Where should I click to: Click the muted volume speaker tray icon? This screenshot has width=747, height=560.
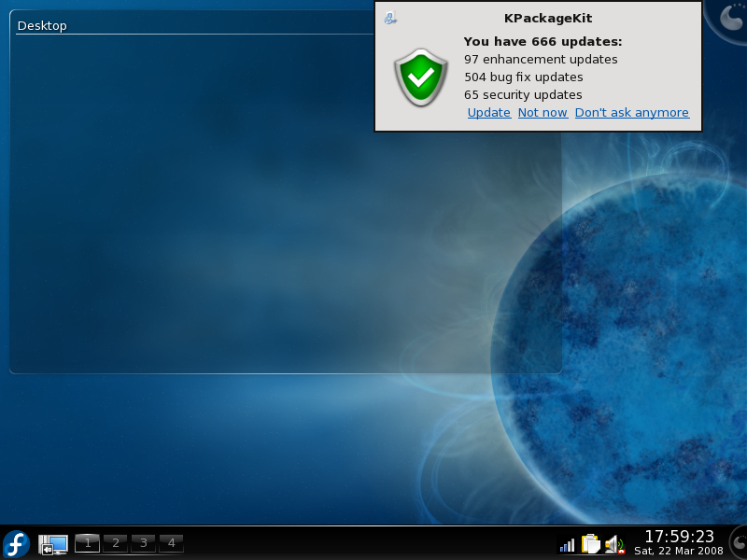pos(613,544)
